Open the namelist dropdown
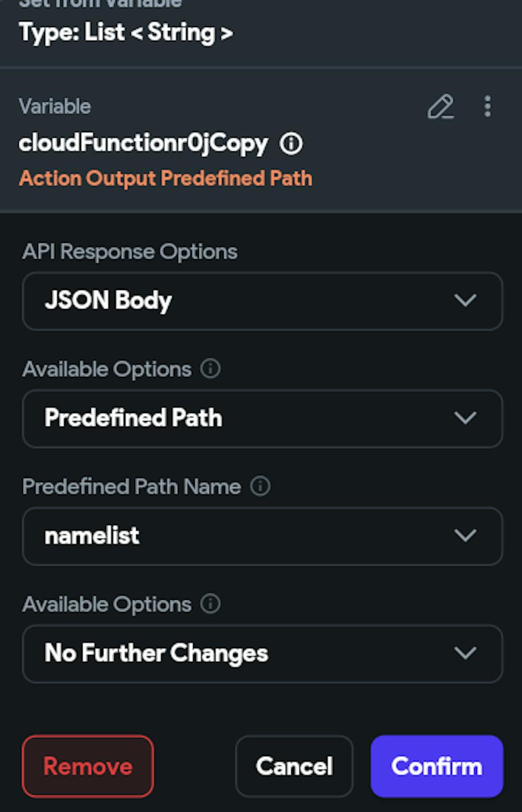 pos(263,536)
